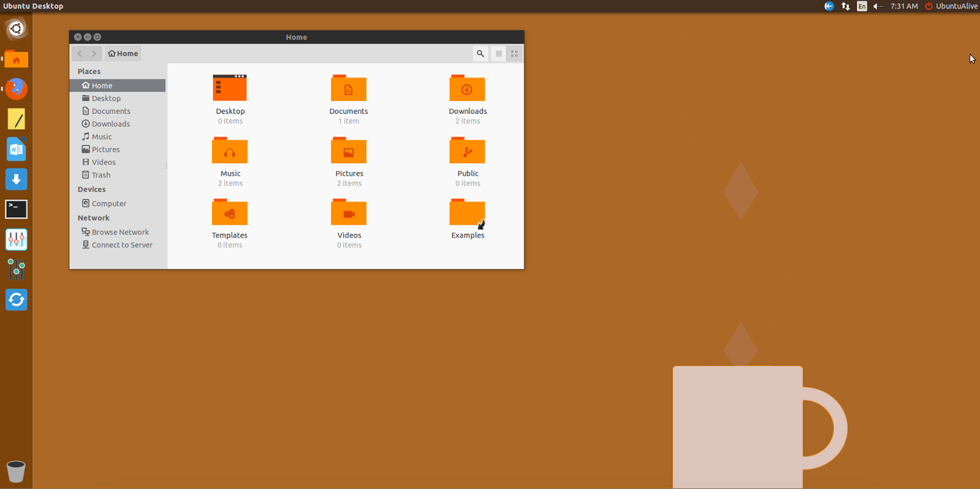Open the sound volume indicator
Viewport: 980px width, 489px height.
[x=878, y=6]
